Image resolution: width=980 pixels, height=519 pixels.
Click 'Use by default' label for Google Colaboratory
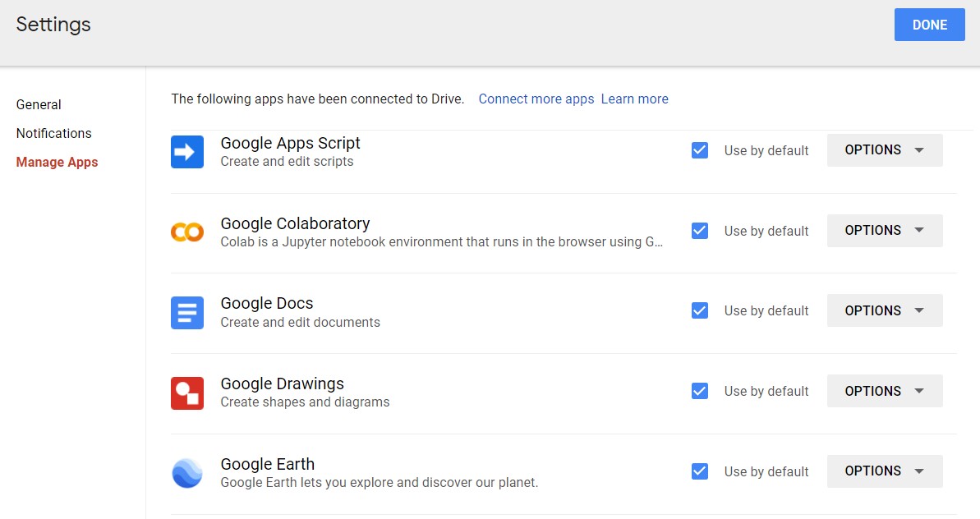tap(766, 231)
